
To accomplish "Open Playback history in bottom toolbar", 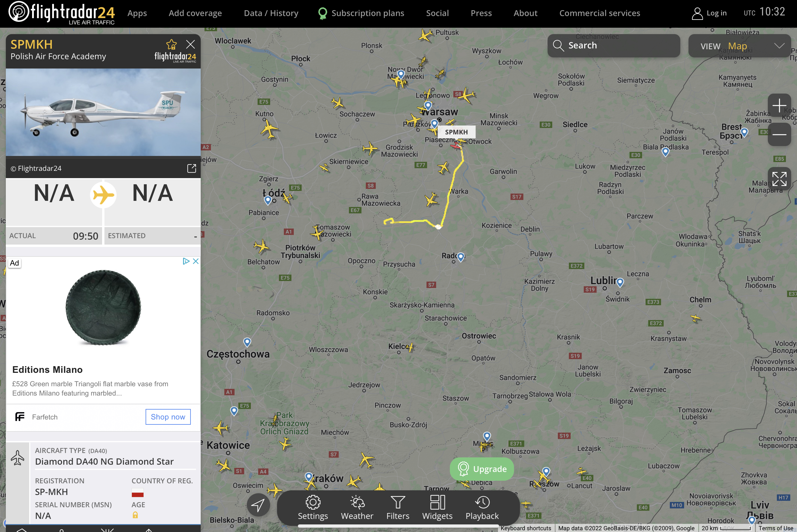I will tap(482, 508).
